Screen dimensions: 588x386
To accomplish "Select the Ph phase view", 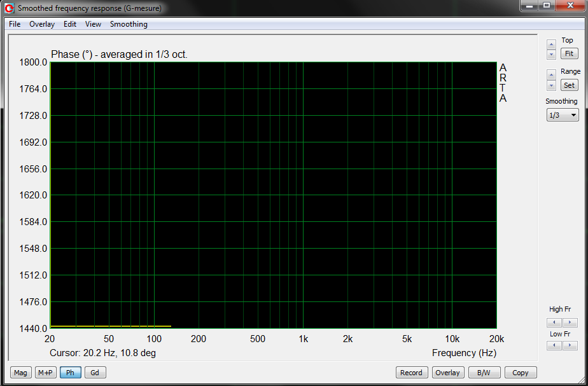I will pos(70,373).
